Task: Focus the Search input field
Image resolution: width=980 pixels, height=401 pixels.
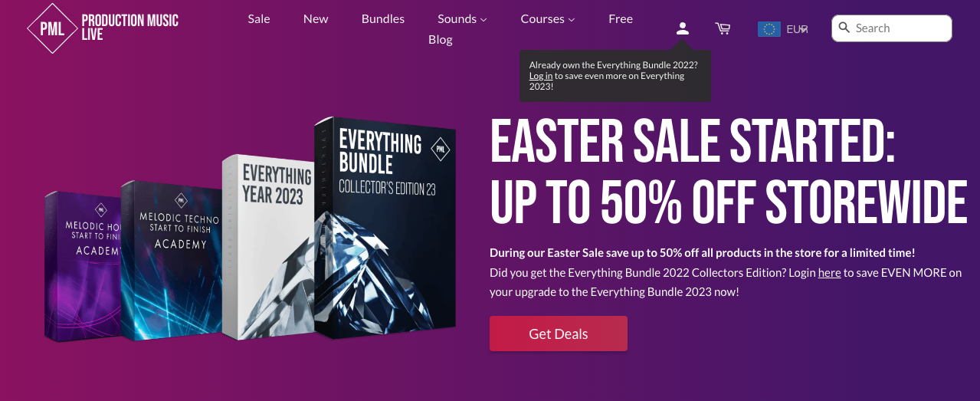Action: coord(892,28)
